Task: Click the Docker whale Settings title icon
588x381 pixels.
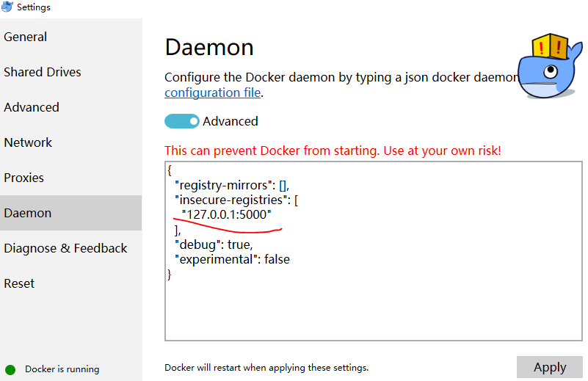Action: pos(7,7)
